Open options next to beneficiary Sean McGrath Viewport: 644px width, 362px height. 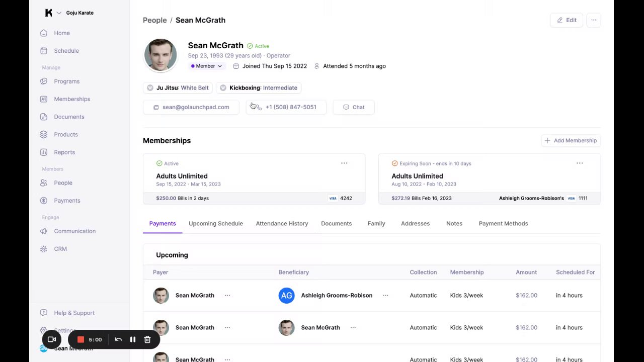pyautogui.click(x=353, y=328)
